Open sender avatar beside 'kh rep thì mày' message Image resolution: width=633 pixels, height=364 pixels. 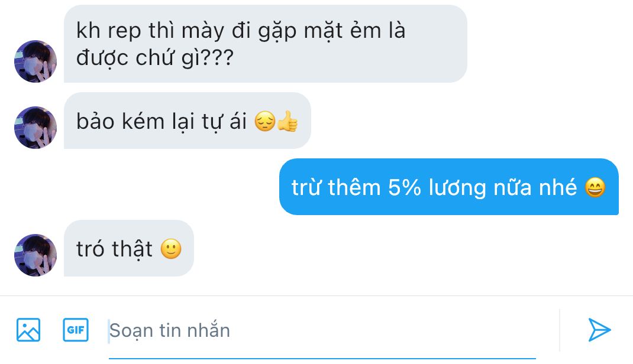[35, 61]
